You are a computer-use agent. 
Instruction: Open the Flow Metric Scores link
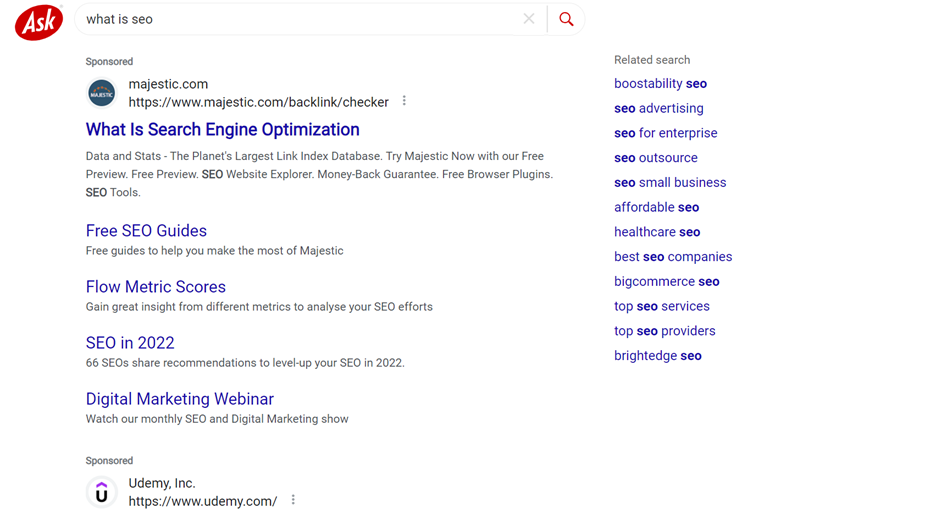156,287
